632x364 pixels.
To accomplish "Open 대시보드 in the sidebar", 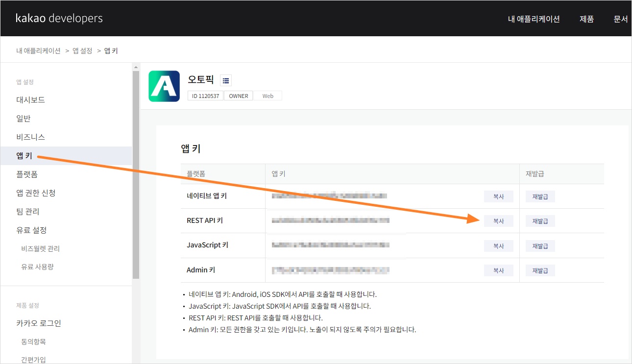I will (x=30, y=100).
